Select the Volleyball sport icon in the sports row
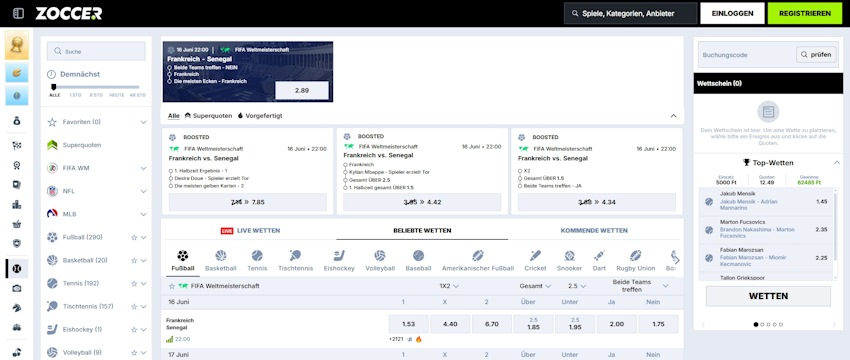The width and height of the screenshot is (850, 360). (x=379, y=255)
